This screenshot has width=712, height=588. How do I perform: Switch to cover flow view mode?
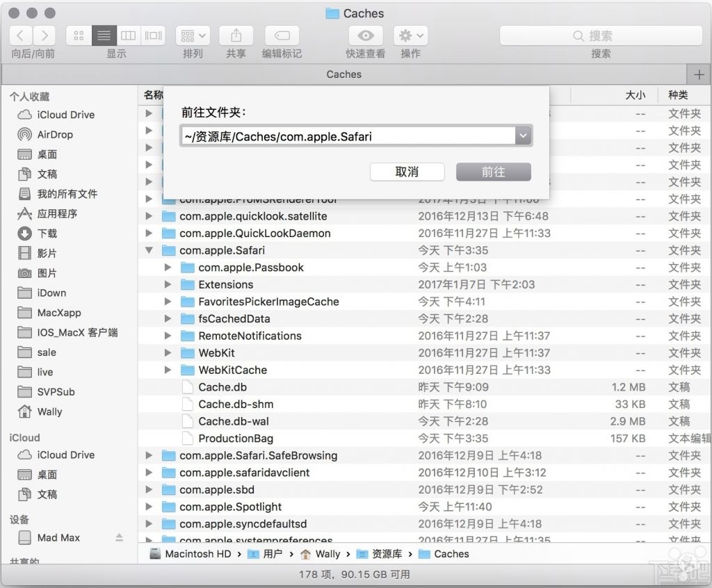point(152,35)
